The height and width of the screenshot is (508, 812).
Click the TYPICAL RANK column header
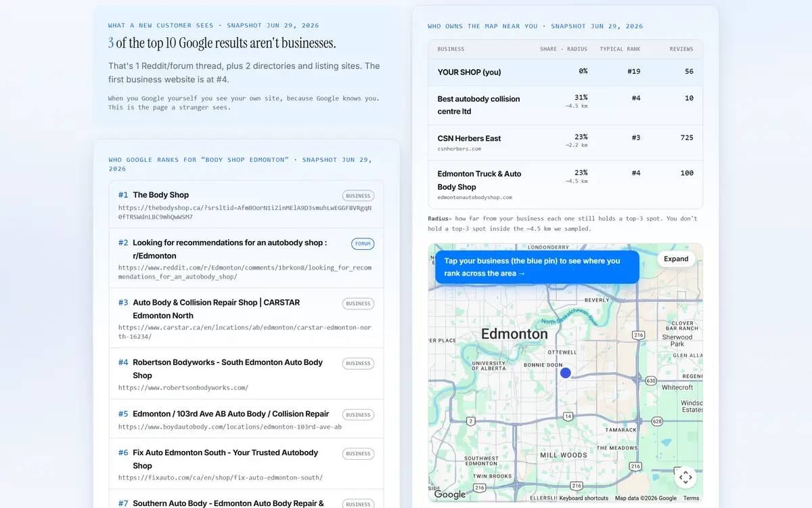[620, 49]
